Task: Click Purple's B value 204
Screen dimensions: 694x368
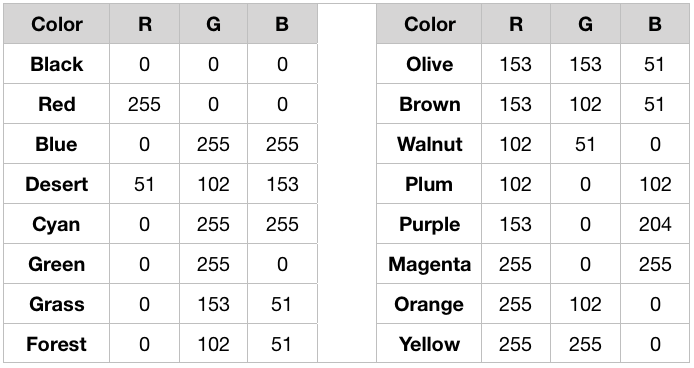Action: click(x=655, y=224)
